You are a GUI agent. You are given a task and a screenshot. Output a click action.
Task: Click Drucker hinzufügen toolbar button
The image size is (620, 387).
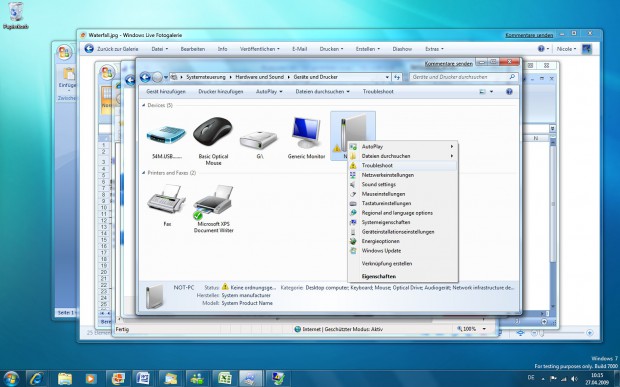pos(221,92)
